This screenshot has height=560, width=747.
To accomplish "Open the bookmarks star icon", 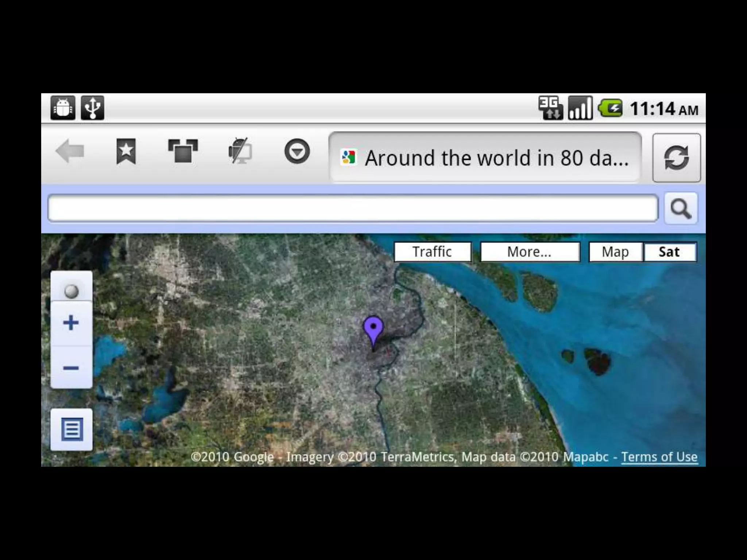I will (126, 151).
